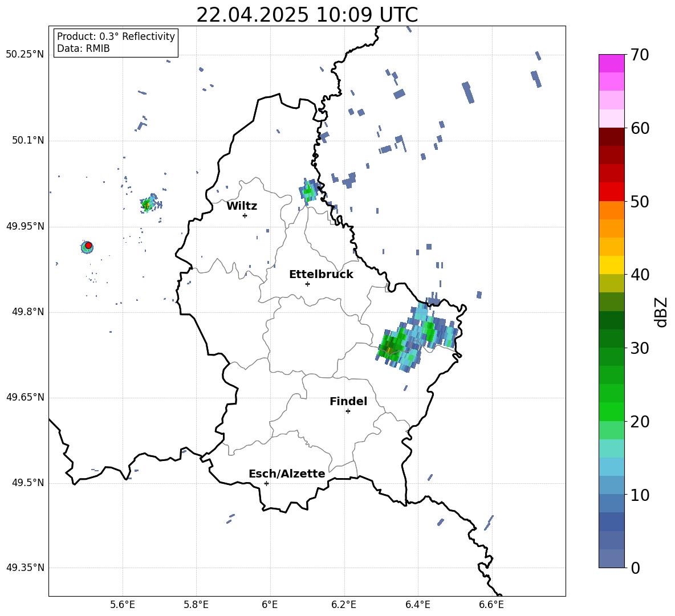Image resolution: width=675 pixels, height=616 pixels.
Task: Click the 6°E longitude label
Action: pos(270,605)
